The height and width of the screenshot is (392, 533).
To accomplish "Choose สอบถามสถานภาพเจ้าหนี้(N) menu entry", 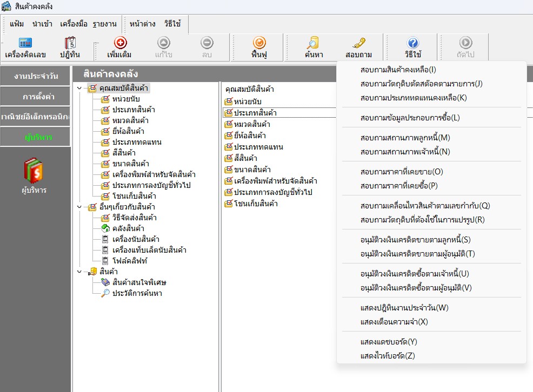I will click(431, 152).
